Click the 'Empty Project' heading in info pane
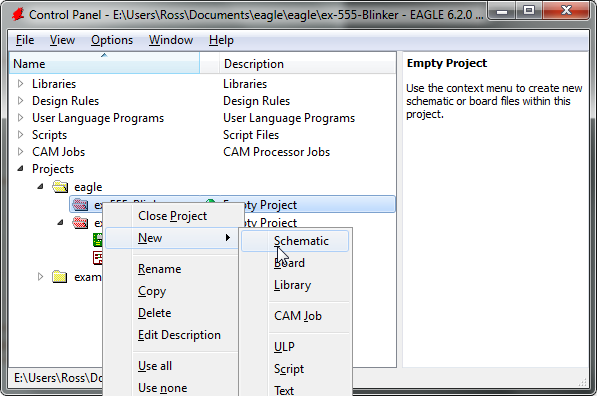Viewport: 597px width, 396px height. 447,63
